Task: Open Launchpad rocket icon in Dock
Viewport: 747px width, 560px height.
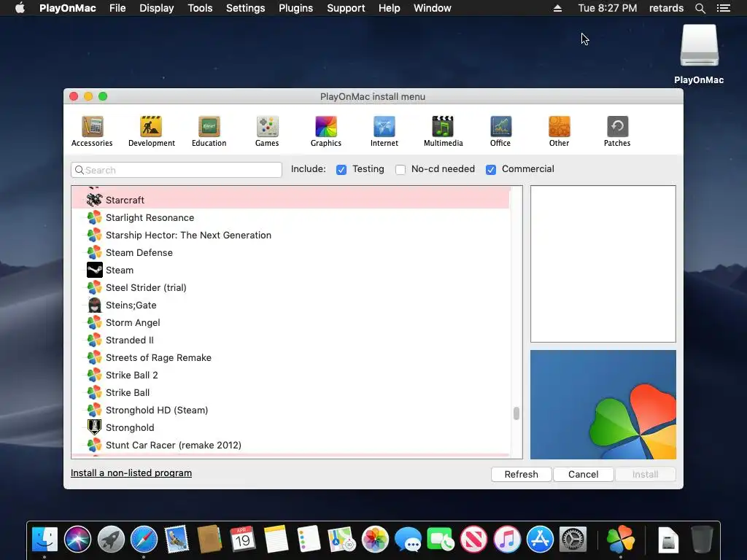Action: click(111, 540)
